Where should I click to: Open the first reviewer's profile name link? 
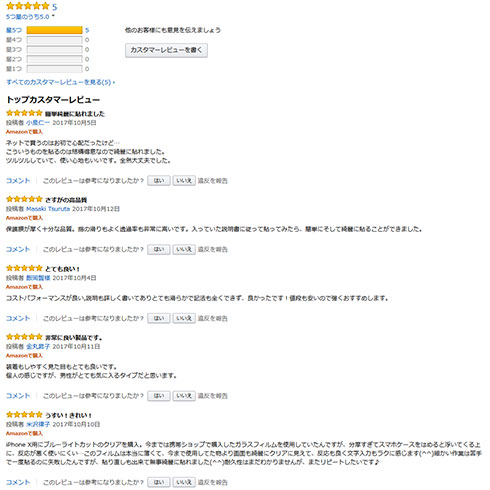tap(38, 123)
